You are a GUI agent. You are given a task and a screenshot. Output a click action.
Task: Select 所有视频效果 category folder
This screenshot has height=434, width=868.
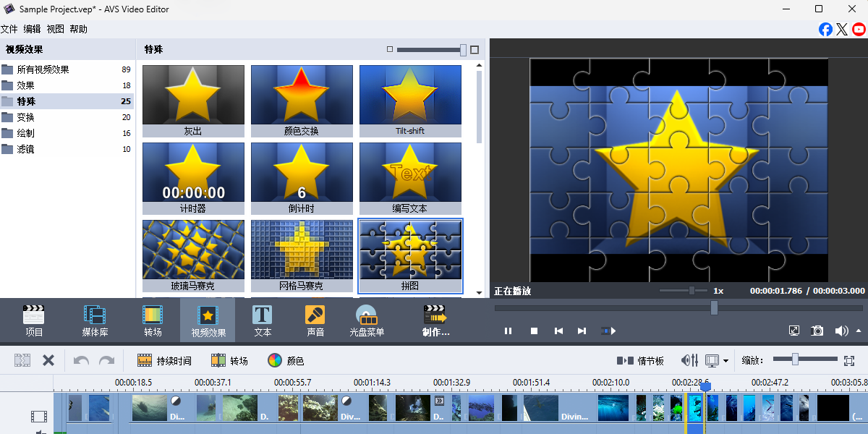click(x=67, y=69)
